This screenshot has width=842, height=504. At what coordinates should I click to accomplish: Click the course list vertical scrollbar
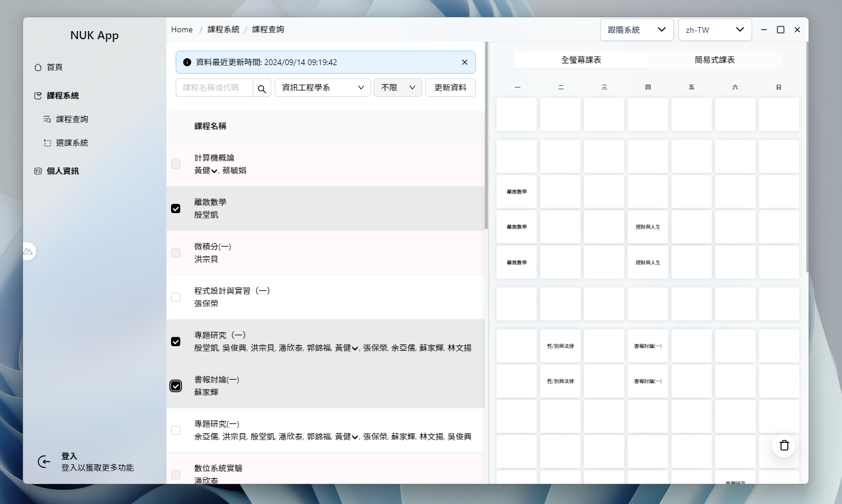pyautogui.click(x=487, y=136)
